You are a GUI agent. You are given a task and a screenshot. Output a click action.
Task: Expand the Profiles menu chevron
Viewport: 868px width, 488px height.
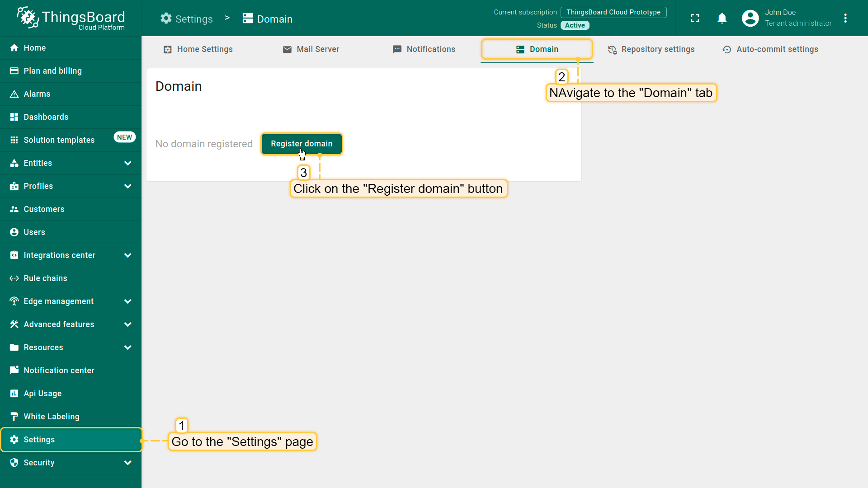[128, 186]
